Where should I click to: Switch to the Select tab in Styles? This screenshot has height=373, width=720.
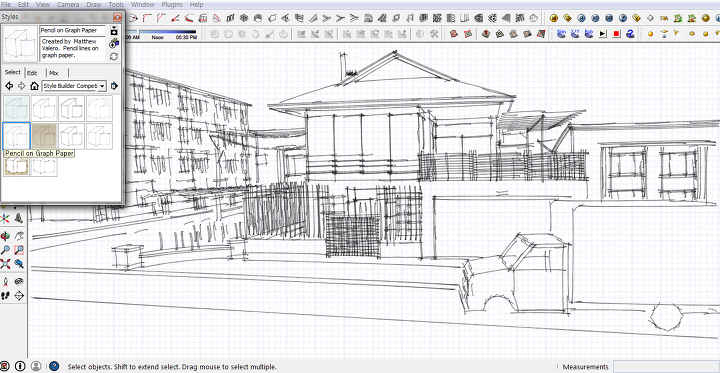12,72
